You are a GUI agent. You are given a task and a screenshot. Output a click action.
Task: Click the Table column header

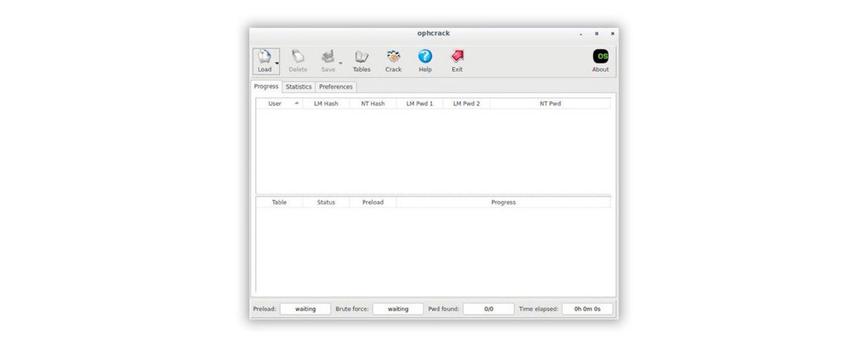[x=279, y=203]
